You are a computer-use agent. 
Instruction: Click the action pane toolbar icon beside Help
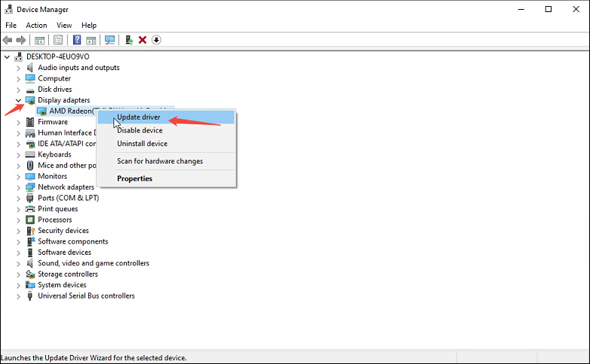(91, 40)
